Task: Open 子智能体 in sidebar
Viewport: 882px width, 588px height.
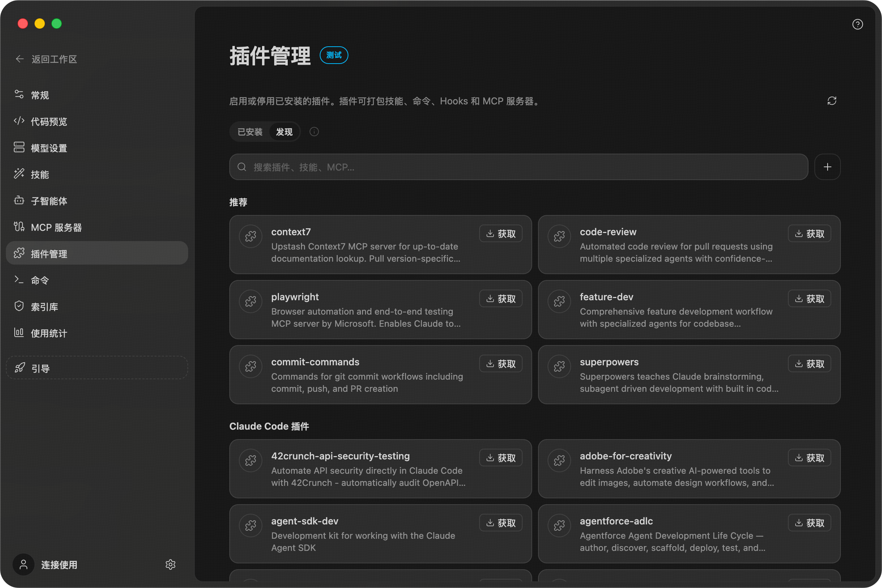Action: coord(97,201)
